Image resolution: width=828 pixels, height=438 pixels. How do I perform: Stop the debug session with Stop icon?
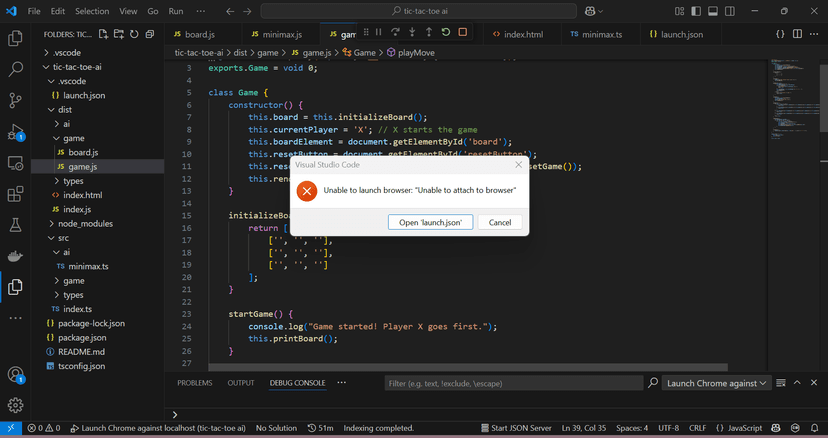(x=463, y=33)
